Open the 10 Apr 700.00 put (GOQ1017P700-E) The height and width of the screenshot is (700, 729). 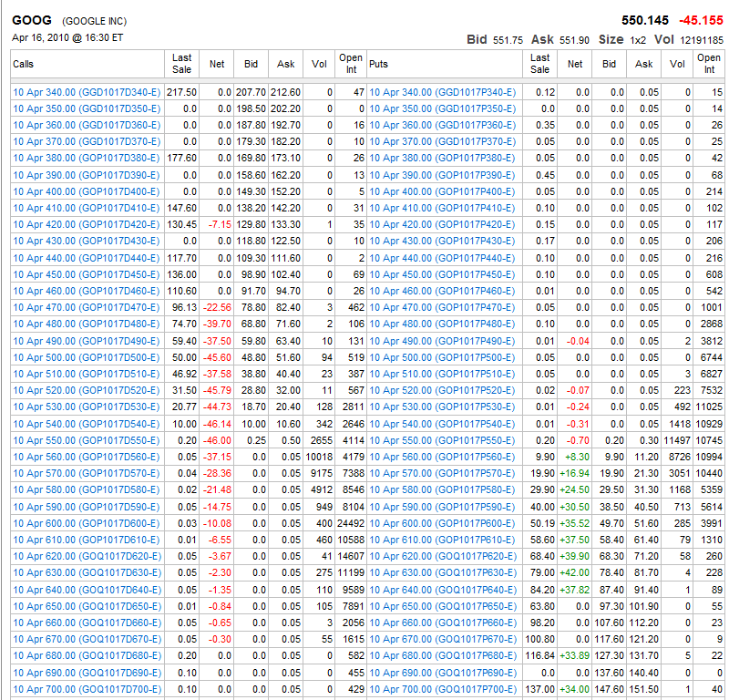[x=442, y=690]
